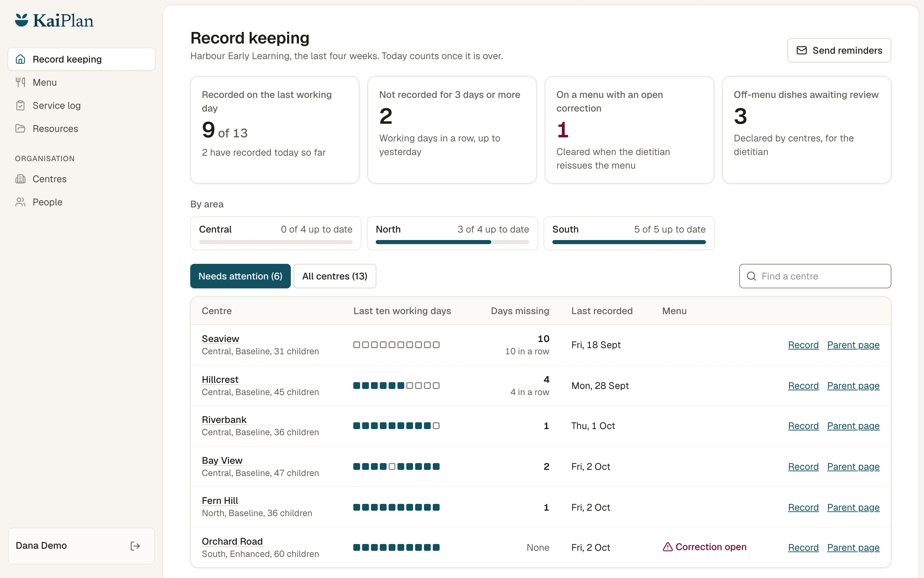Click Record link for Orchard Road
The image size is (924, 578).
[803, 548]
